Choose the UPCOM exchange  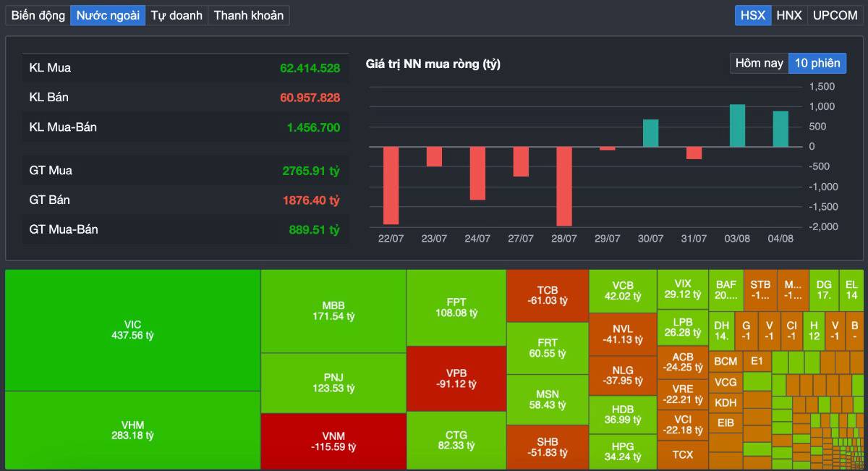pyautogui.click(x=835, y=15)
